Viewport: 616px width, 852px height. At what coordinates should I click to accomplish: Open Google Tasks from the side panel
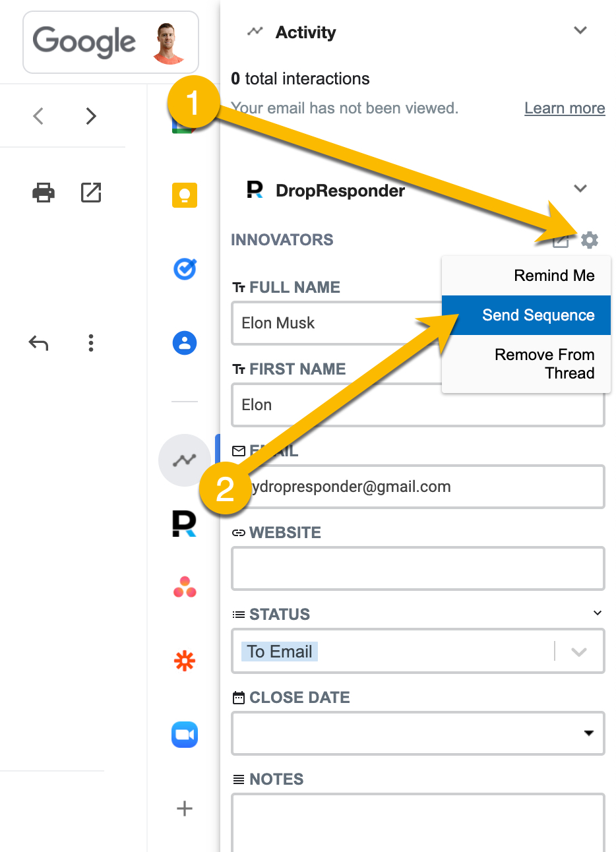click(x=185, y=269)
